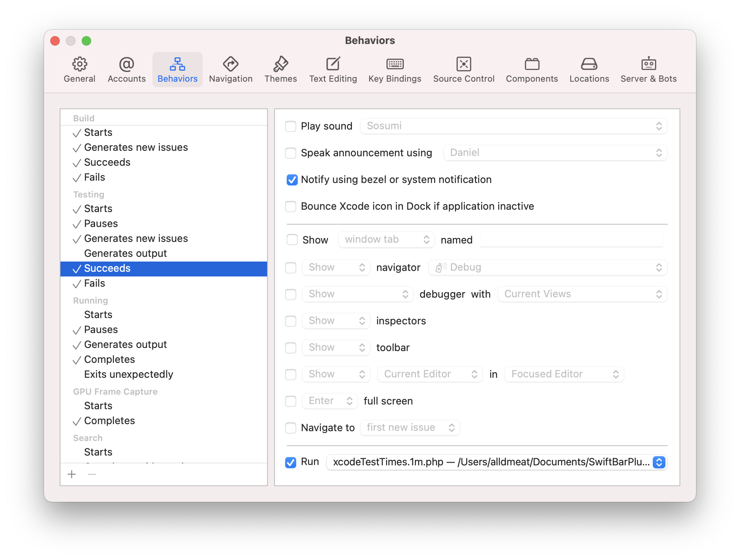
Task: Select Running Pauses behavior
Action: point(164,330)
